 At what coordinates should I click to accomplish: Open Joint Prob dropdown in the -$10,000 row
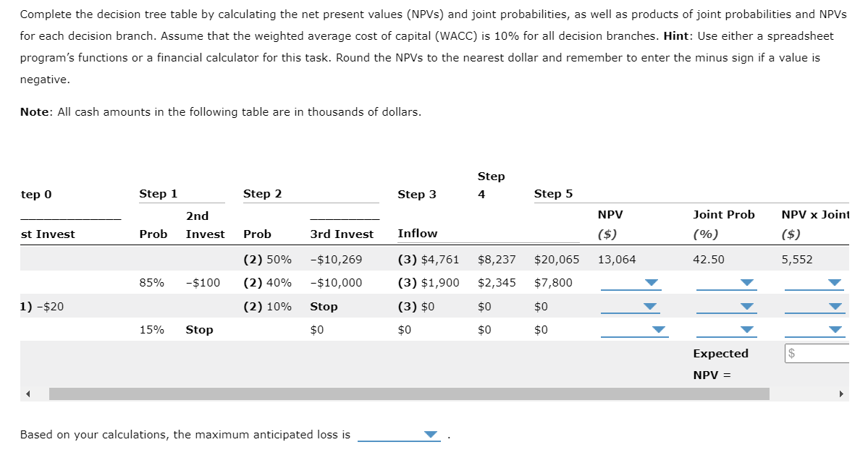point(726,283)
